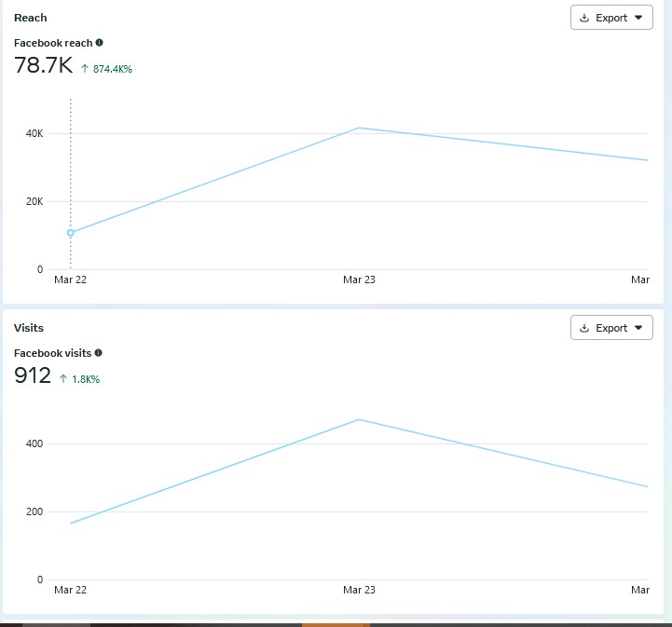Click the Mar 23 label under reach chart
Viewport: 672px width, 627px height.
pyautogui.click(x=359, y=279)
